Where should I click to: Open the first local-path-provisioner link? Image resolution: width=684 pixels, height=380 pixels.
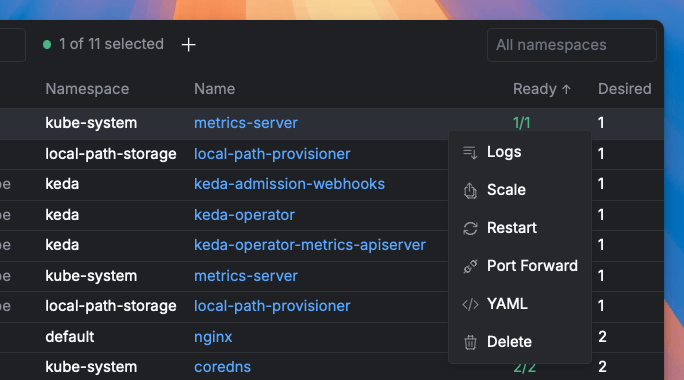coord(272,154)
